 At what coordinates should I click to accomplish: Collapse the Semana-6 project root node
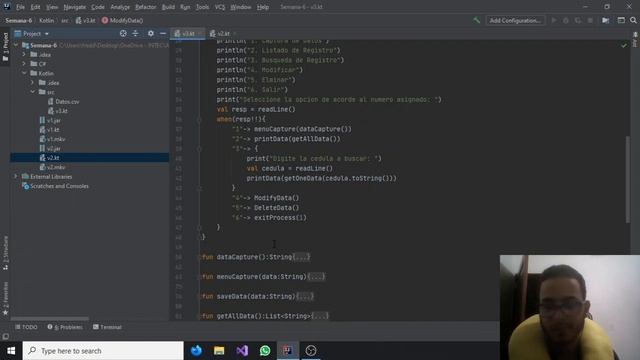pos(16,45)
